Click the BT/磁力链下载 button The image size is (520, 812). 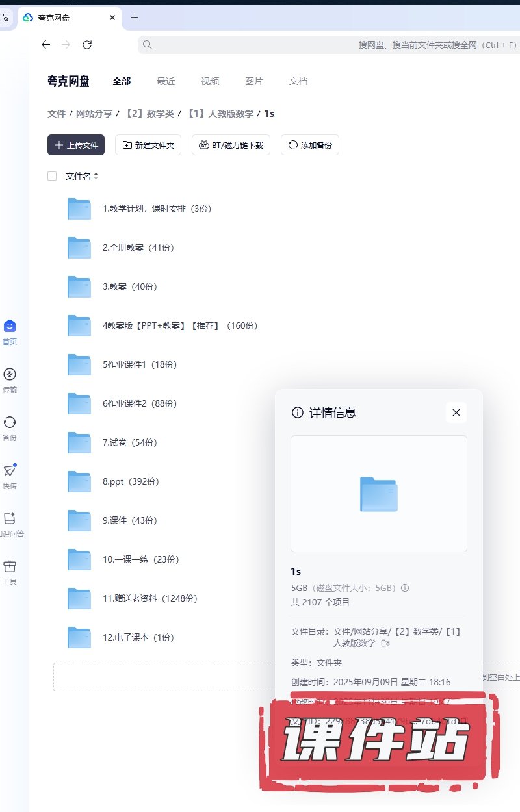(x=231, y=145)
